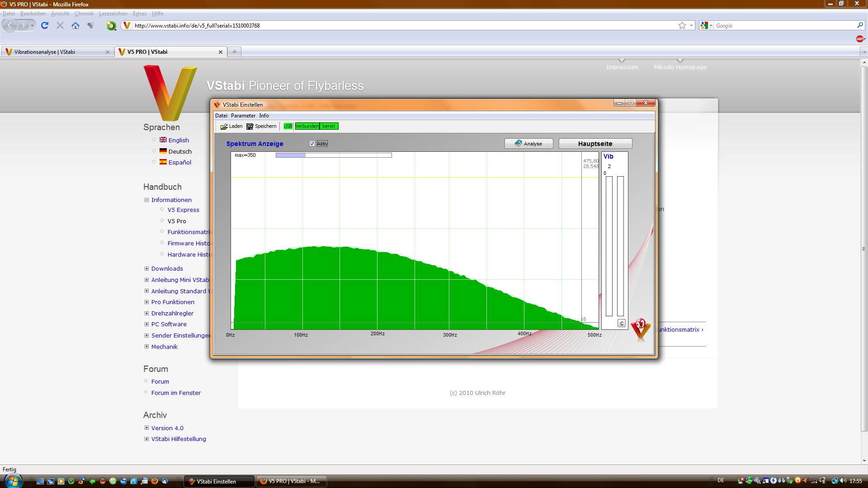Click the Firefox back arrow
This screenshot has height=488, width=868.
click(10, 25)
